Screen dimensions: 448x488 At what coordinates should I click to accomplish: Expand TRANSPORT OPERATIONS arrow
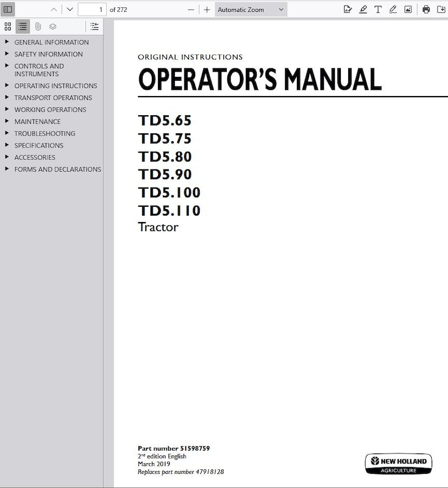pyautogui.click(x=7, y=97)
